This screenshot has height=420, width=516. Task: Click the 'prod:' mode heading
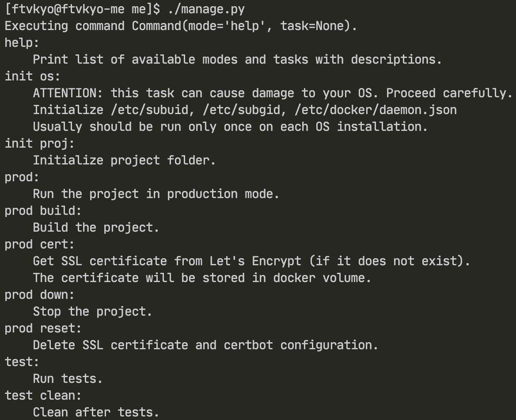click(x=22, y=177)
